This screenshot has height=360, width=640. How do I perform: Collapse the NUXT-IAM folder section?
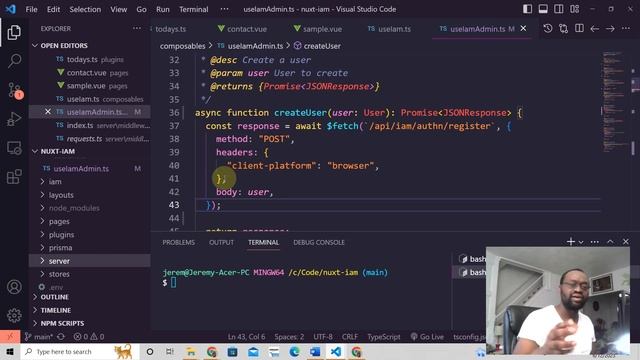click(58, 151)
